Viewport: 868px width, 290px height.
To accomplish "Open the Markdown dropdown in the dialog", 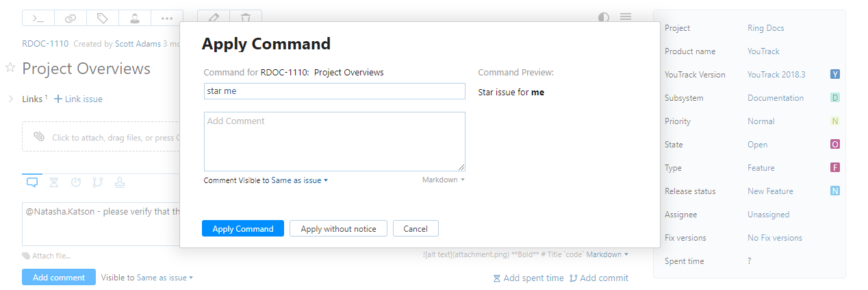I will click(444, 180).
